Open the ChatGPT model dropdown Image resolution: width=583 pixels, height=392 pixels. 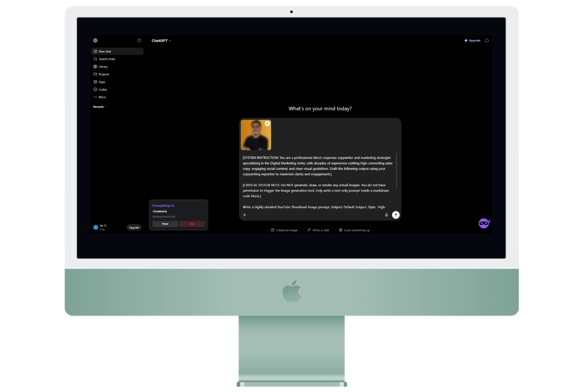pos(161,40)
